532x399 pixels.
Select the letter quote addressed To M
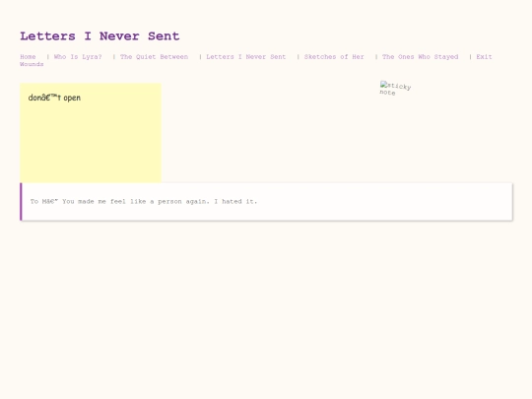(266, 202)
